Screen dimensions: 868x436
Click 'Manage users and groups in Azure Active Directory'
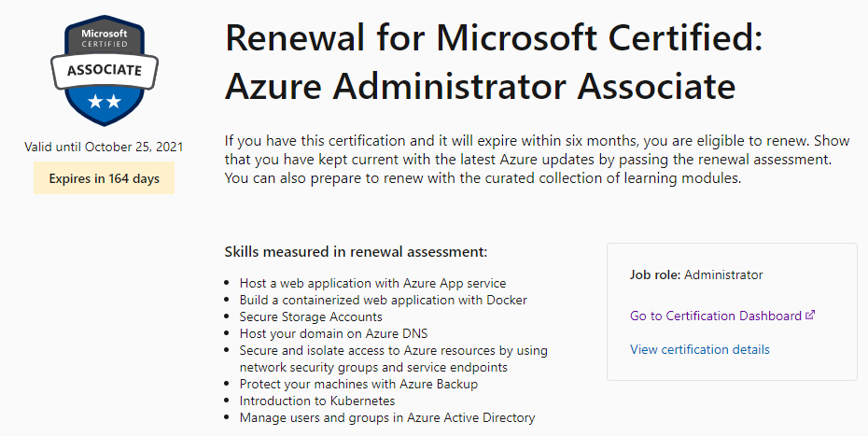tap(386, 417)
